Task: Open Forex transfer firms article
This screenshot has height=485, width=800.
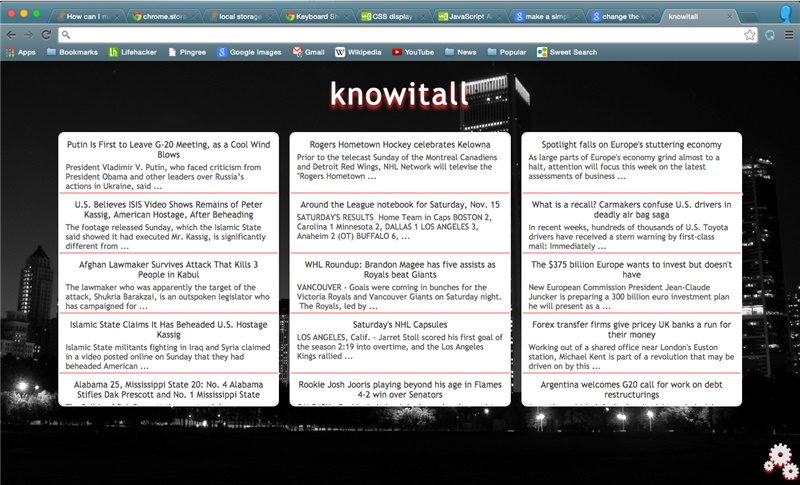Action: tap(632, 329)
